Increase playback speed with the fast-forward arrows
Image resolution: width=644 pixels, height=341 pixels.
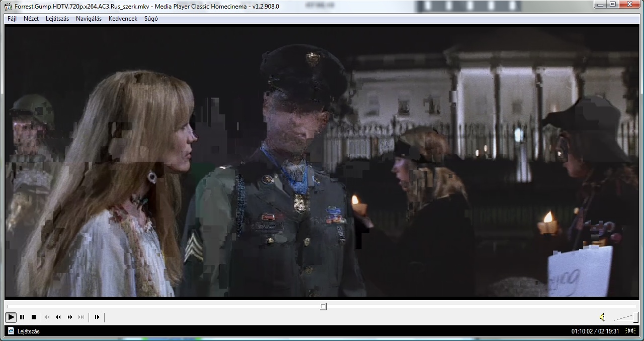[x=70, y=317]
